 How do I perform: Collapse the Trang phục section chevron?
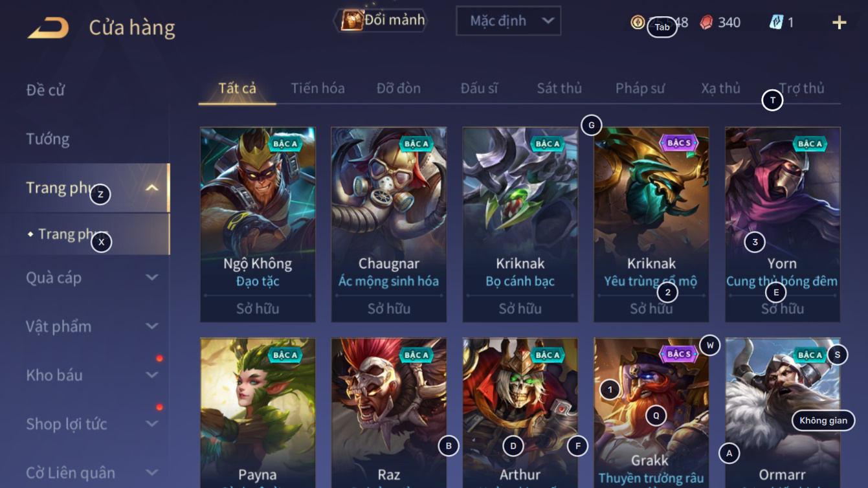coord(152,188)
